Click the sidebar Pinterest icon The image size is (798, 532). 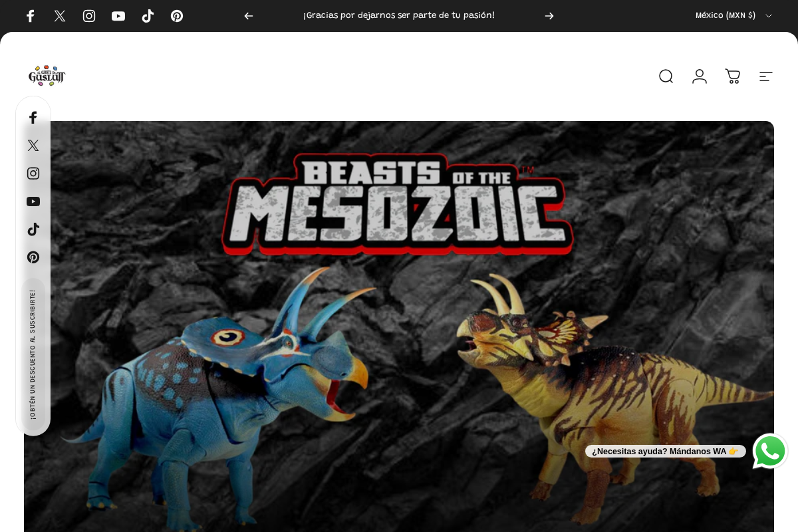(33, 257)
